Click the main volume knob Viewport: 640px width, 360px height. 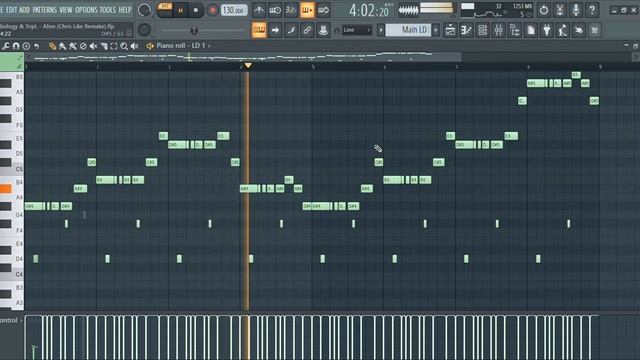click(x=144, y=10)
